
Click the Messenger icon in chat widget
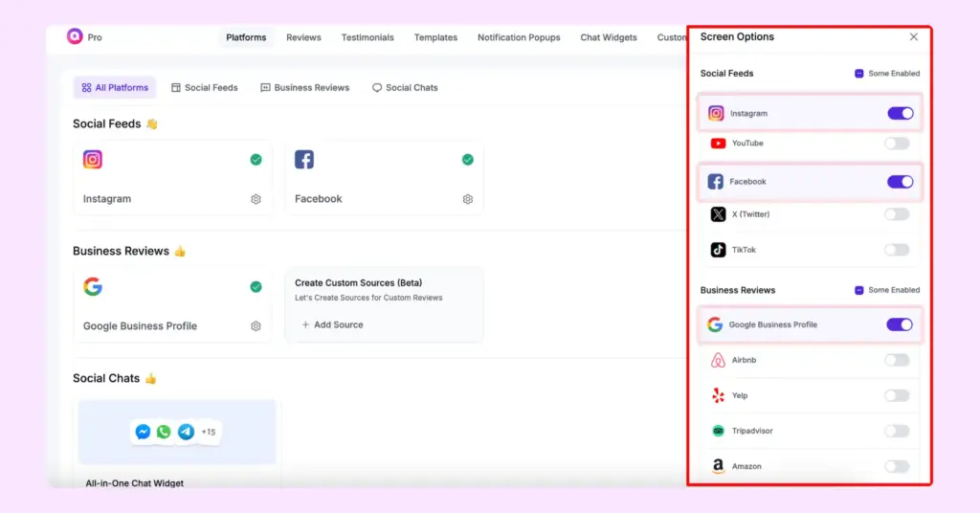click(144, 432)
